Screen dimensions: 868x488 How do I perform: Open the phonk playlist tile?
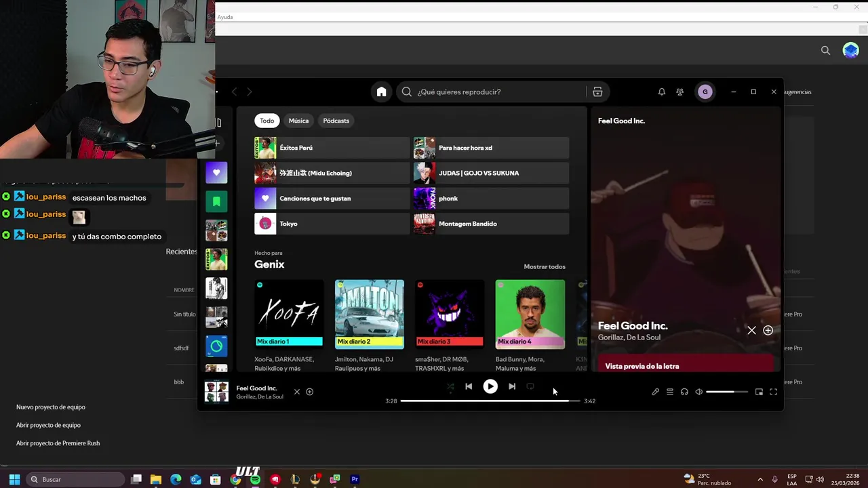(x=491, y=198)
